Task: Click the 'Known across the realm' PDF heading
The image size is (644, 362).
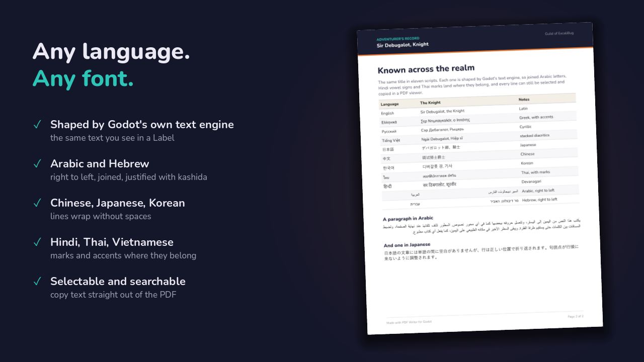Action: pyautogui.click(x=426, y=69)
